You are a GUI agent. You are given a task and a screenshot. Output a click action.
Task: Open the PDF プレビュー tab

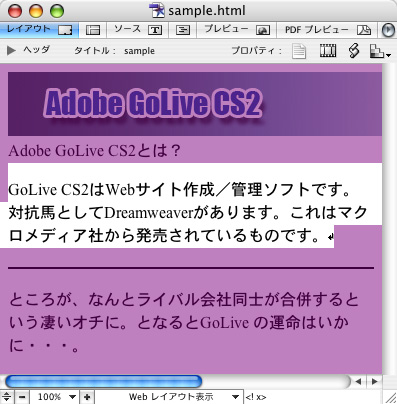(x=327, y=30)
